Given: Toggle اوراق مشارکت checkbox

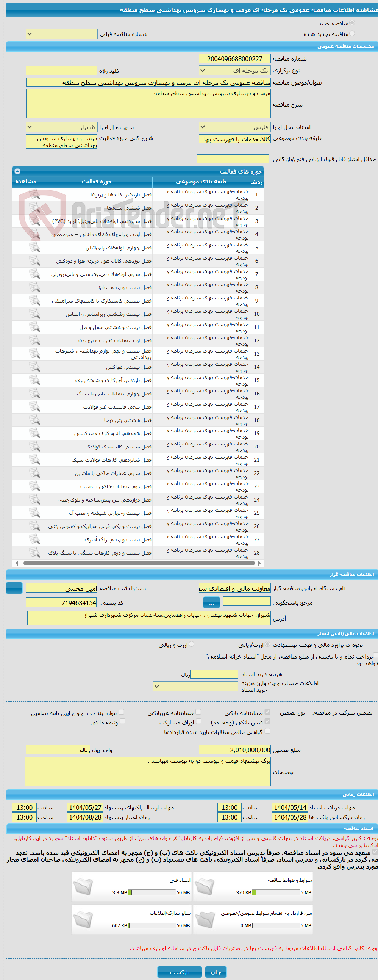Looking at the screenshot, I should (198, 722).
